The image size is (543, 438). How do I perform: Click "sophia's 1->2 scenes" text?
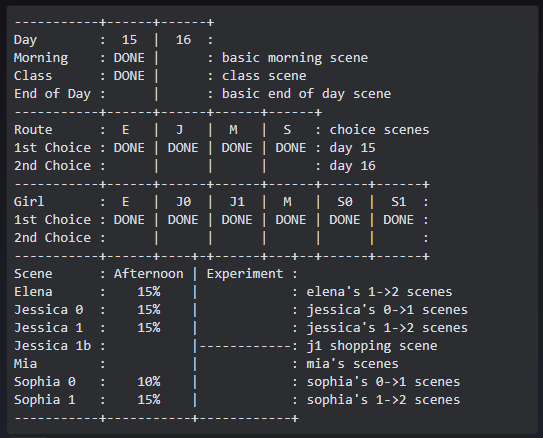[383, 400]
